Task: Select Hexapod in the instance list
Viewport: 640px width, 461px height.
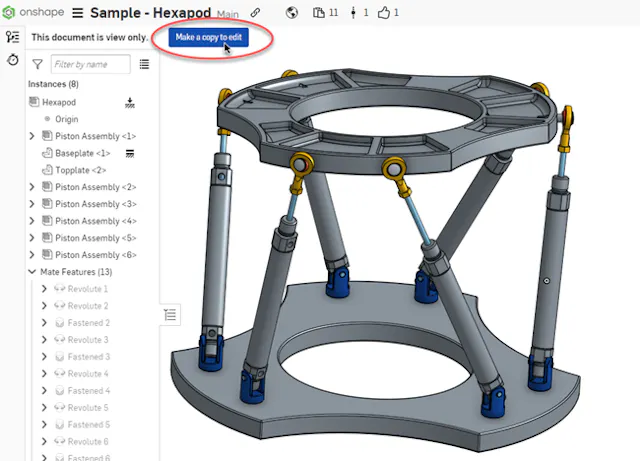Action: click(x=59, y=102)
